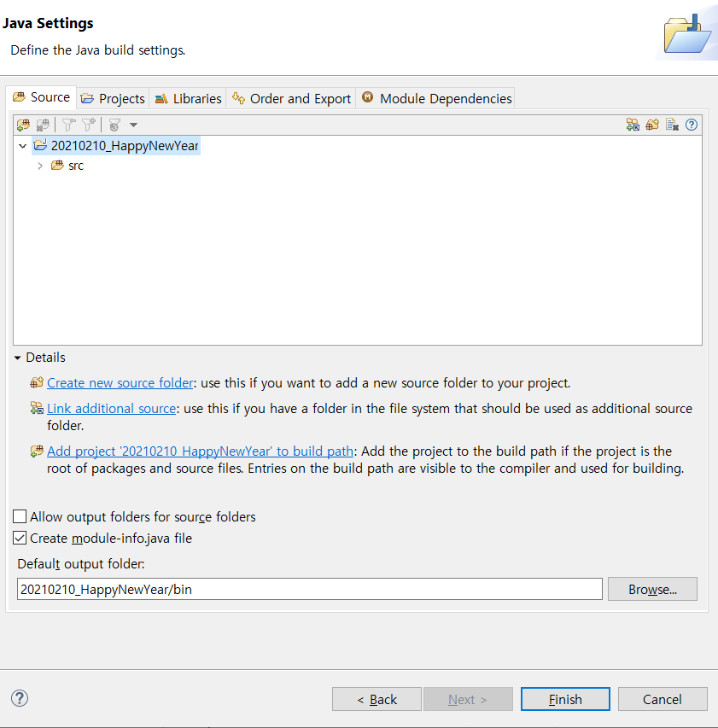Click the link additional source toolbar icon
718x728 pixels.
tap(632, 125)
